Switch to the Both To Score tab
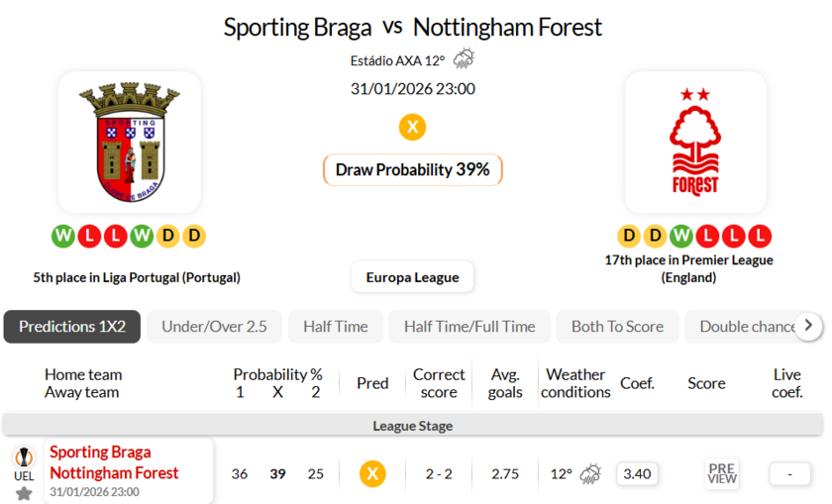The height and width of the screenshot is (504, 832). click(x=617, y=326)
